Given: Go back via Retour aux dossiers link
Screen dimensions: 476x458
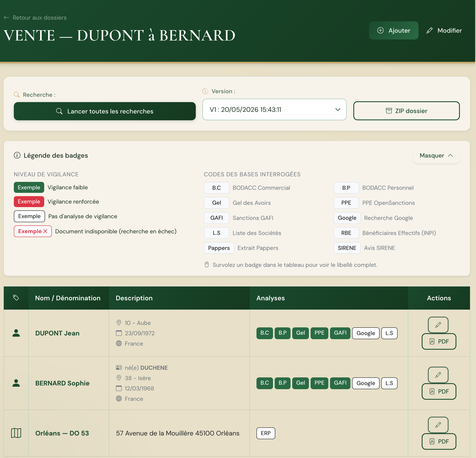Looking at the screenshot, I should pos(35,18).
